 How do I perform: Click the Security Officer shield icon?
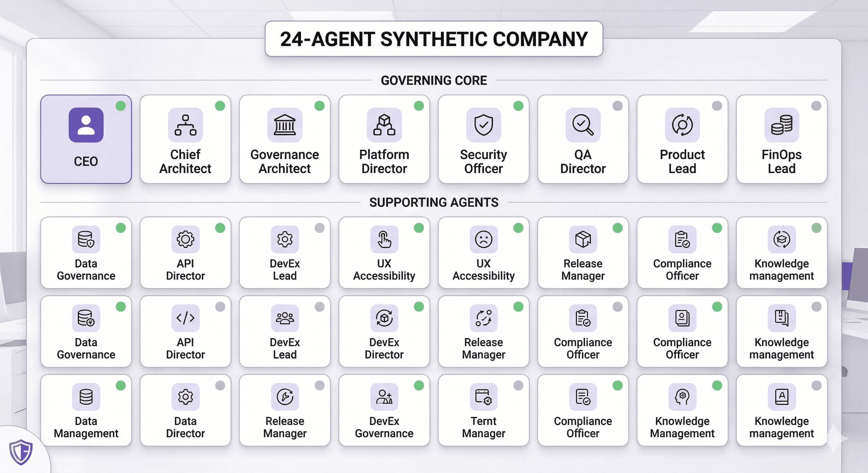tap(484, 125)
